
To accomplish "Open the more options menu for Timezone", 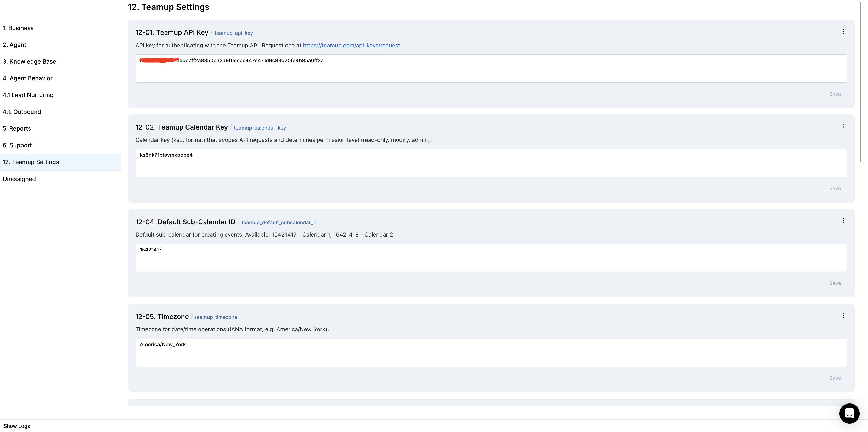I will tap(843, 316).
